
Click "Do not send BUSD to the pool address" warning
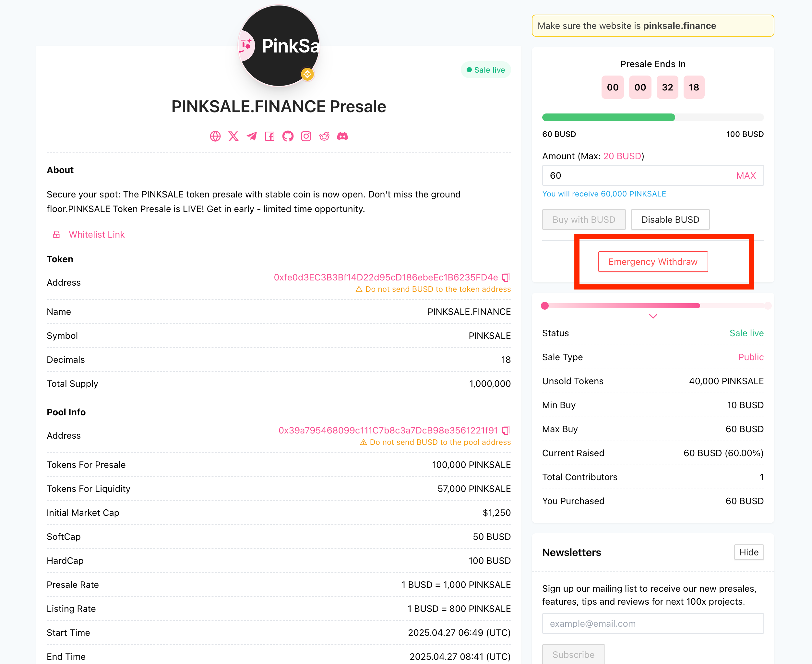(436, 442)
